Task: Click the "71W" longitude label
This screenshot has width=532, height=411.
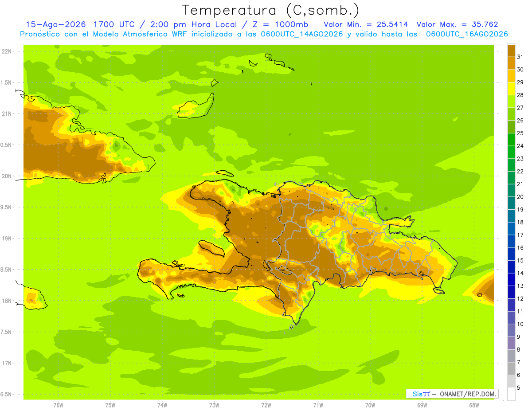Action: (x=318, y=405)
